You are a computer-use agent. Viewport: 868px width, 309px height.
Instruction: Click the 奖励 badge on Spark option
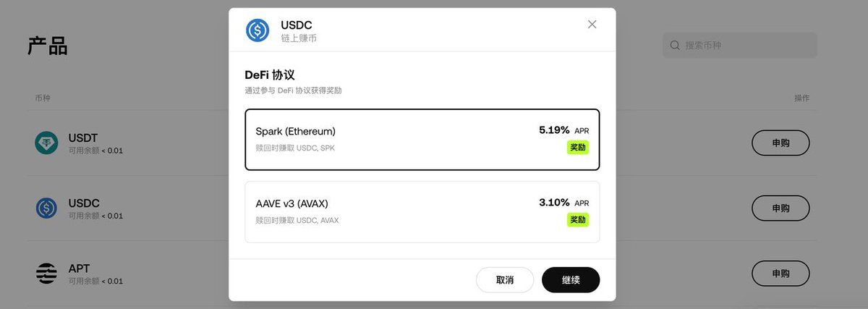(x=577, y=148)
